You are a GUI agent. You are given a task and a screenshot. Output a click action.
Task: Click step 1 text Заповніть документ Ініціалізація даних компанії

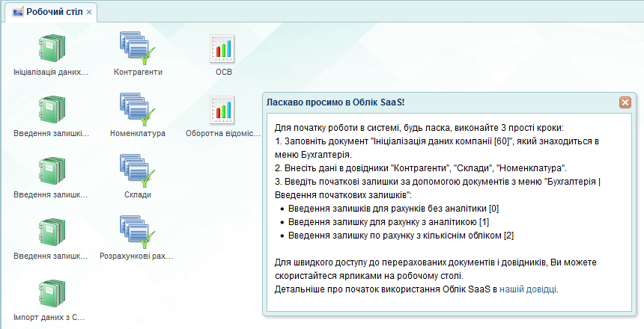(x=437, y=148)
